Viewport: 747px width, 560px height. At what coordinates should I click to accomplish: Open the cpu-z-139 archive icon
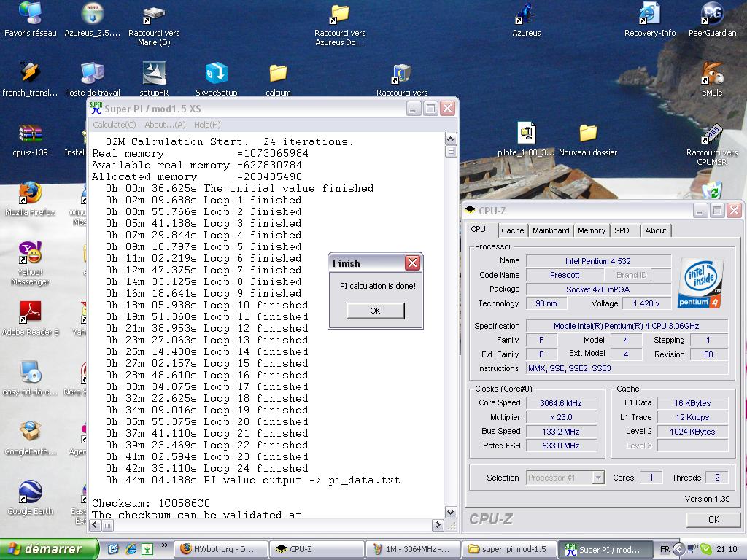pos(30,139)
